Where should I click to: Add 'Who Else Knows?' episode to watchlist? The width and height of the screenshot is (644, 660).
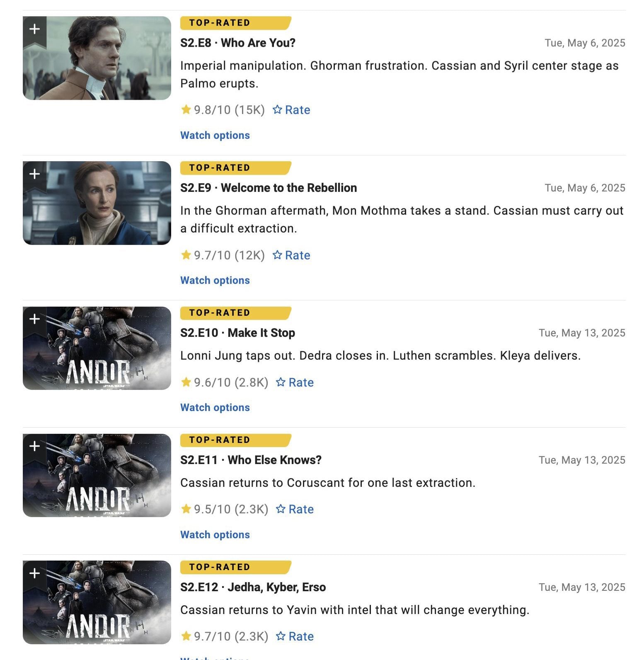[35, 447]
